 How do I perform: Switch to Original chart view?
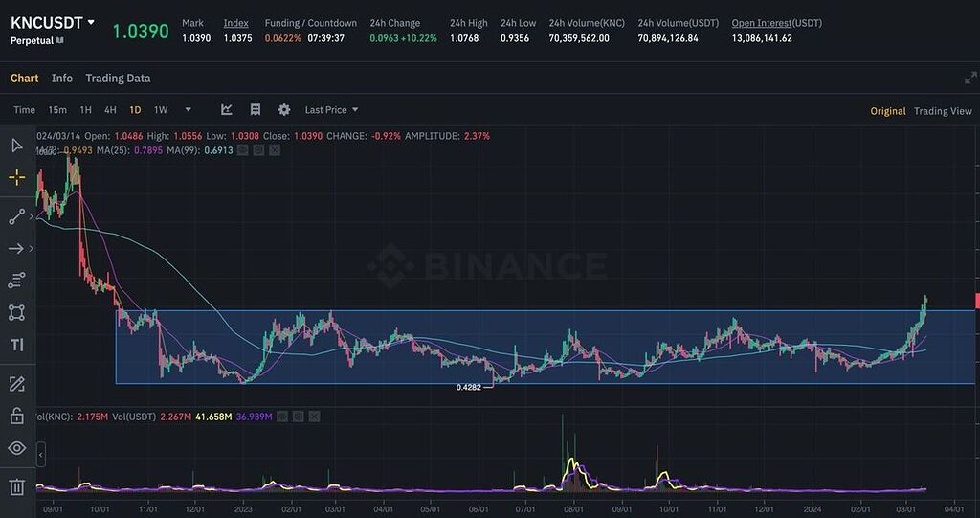click(888, 111)
